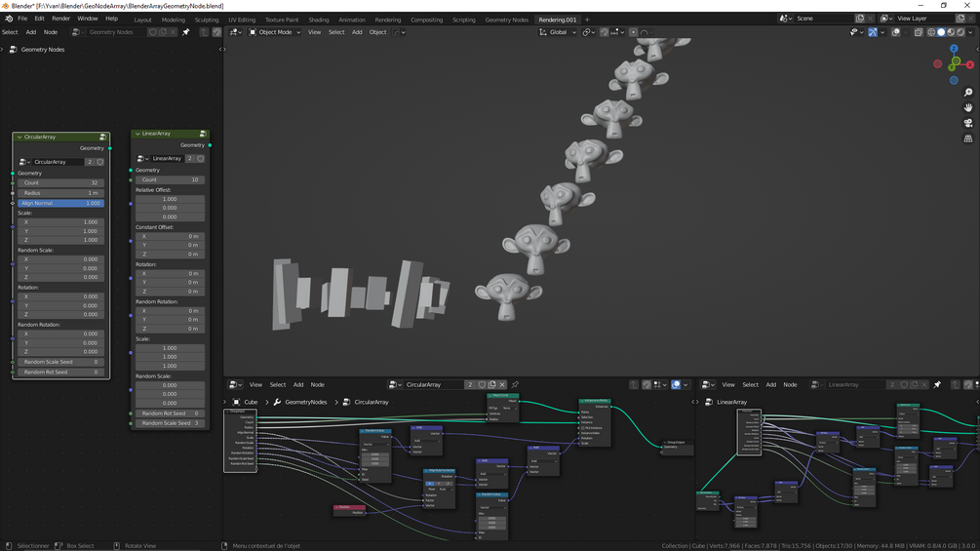Toggle snapping magnet in viewport header

[604, 32]
